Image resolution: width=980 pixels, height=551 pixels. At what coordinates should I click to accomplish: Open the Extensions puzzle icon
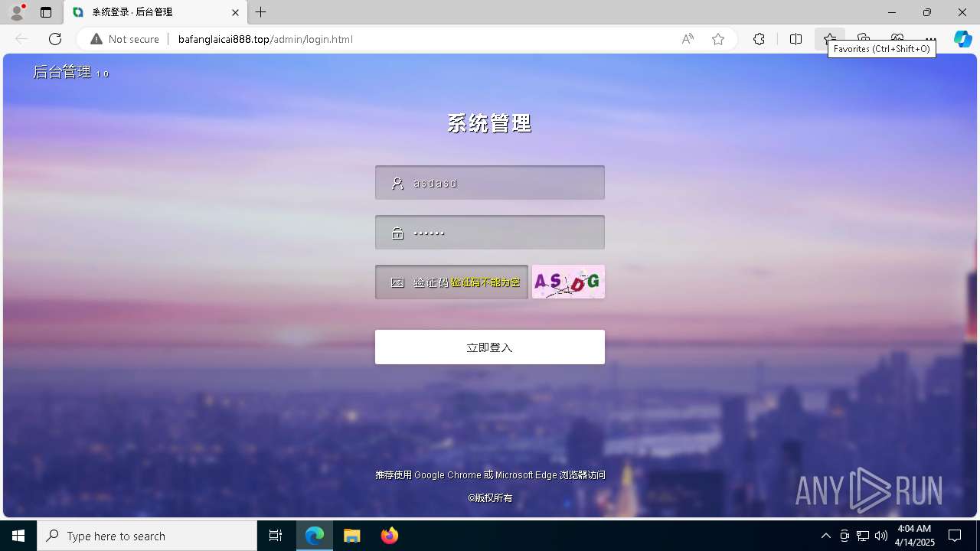pyautogui.click(x=759, y=39)
